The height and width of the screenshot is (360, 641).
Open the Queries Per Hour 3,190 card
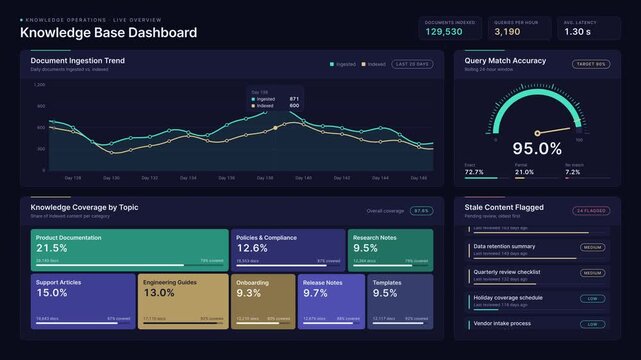tap(520, 28)
